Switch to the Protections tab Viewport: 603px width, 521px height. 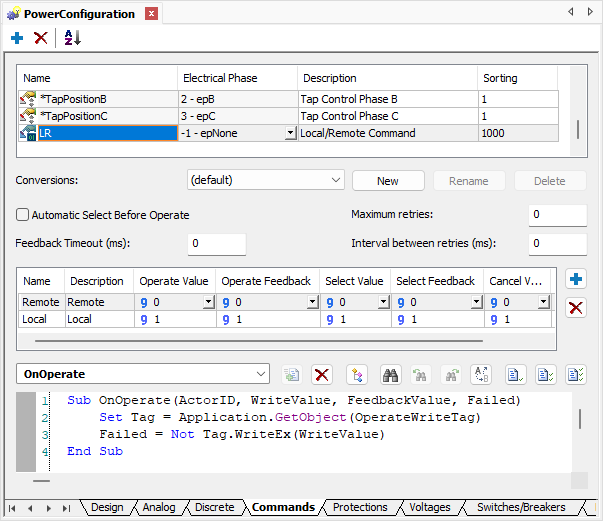(x=360, y=507)
